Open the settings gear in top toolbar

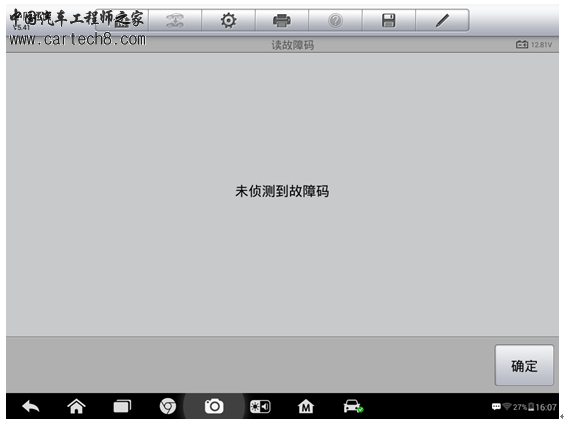point(228,20)
